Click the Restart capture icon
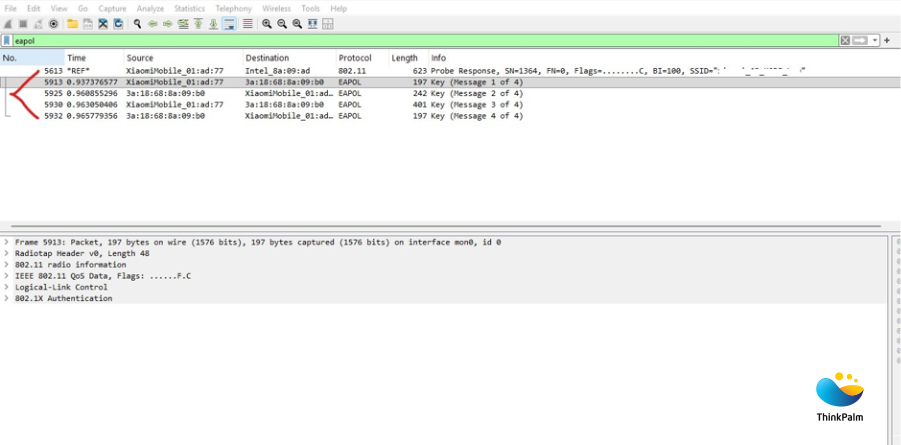901x445 pixels. click(x=38, y=24)
